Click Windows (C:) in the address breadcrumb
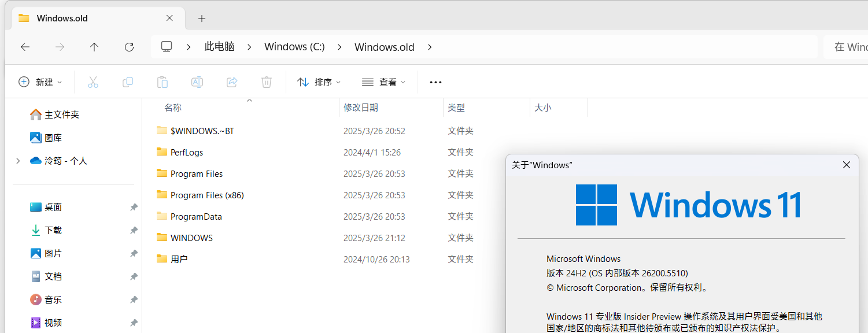The height and width of the screenshot is (333, 868). (294, 47)
